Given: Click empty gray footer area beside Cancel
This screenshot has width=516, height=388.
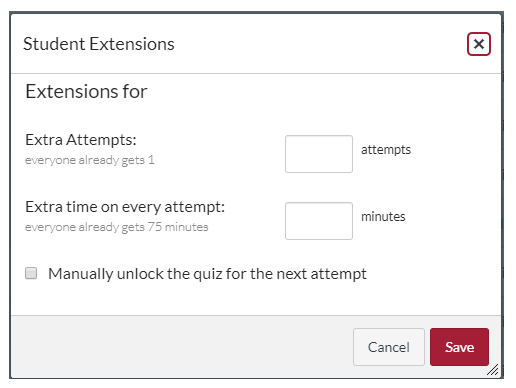Looking at the screenshot, I should (x=180, y=347).
